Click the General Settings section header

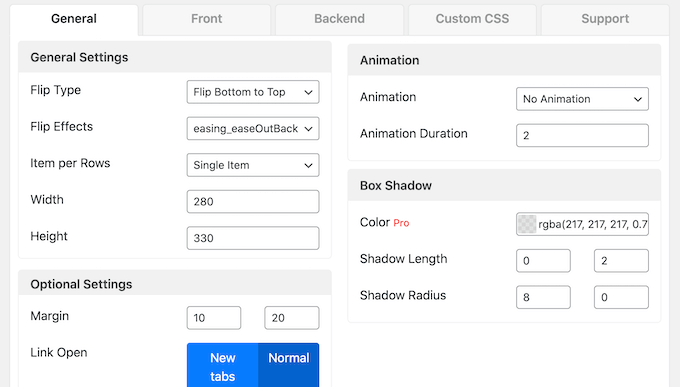tap(175, 57)
